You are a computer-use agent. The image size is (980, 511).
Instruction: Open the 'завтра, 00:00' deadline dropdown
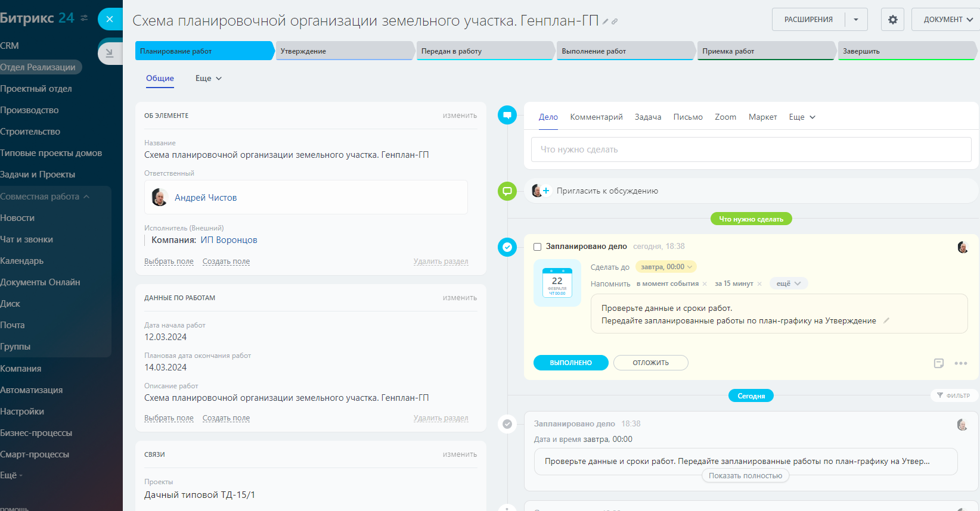(666, 267)
